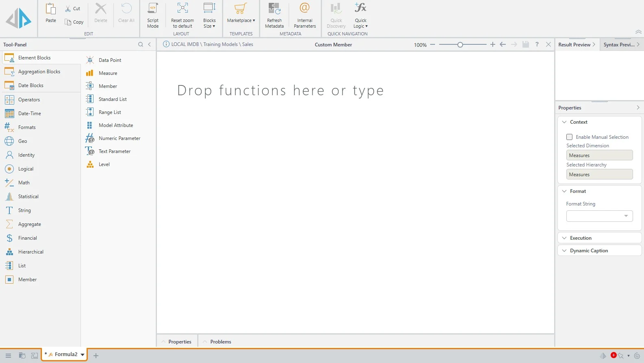Viewport: 644px width, 363px height.
Task: Enable Manual Selection checkbox
Action: click(570, 137)
